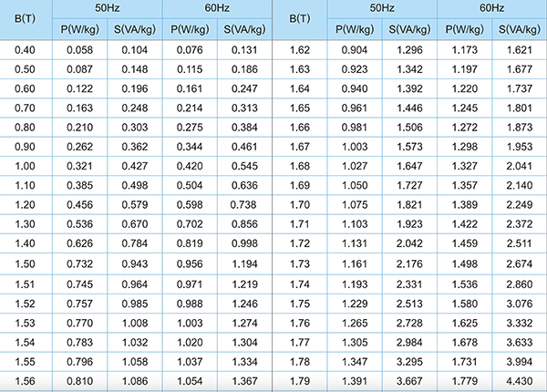Screen dimensions: 547x392
Task: Click S(VA/kg) header under rightmost 60Hz
Action: point(520,29)
